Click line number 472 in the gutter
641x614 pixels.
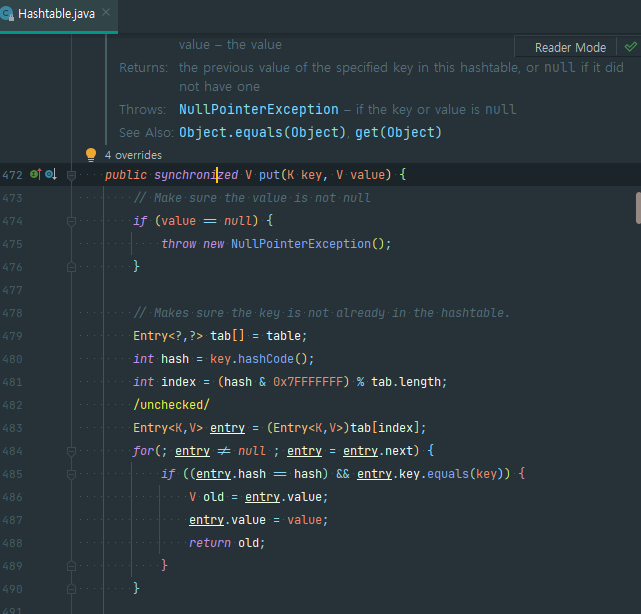[x=12, y=175]
